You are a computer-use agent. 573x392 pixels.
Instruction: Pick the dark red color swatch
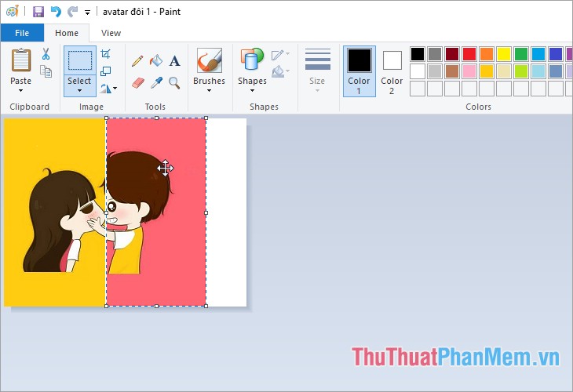pos(452,54)
